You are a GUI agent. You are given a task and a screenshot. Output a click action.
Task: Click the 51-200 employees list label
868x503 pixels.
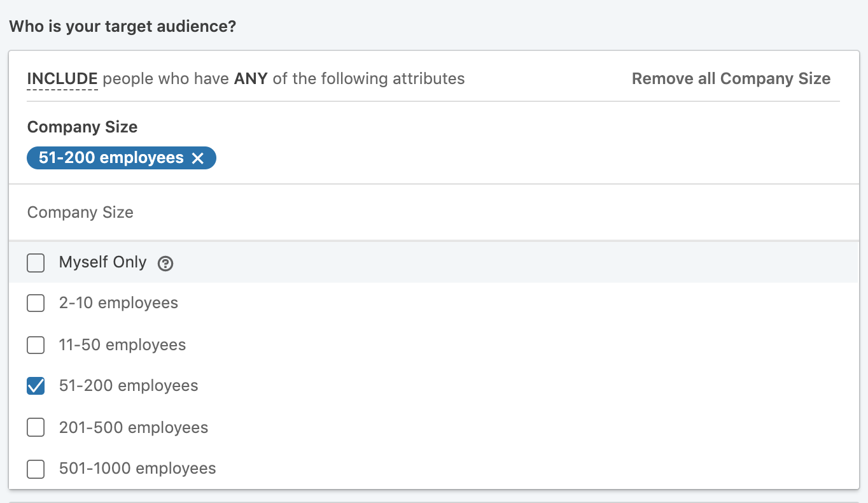click(129, 386)
